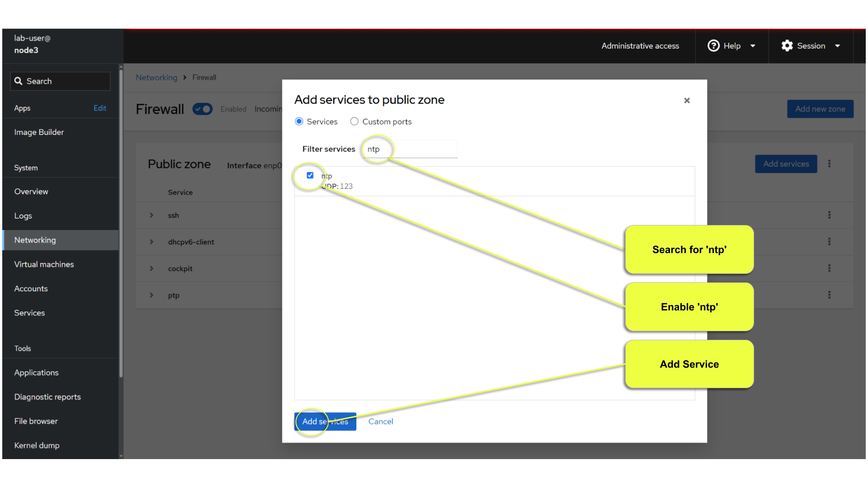The height and width of the screenshot is (488, 868).
Task: Close the Add services dialog with X
Action: click(687, 100)
